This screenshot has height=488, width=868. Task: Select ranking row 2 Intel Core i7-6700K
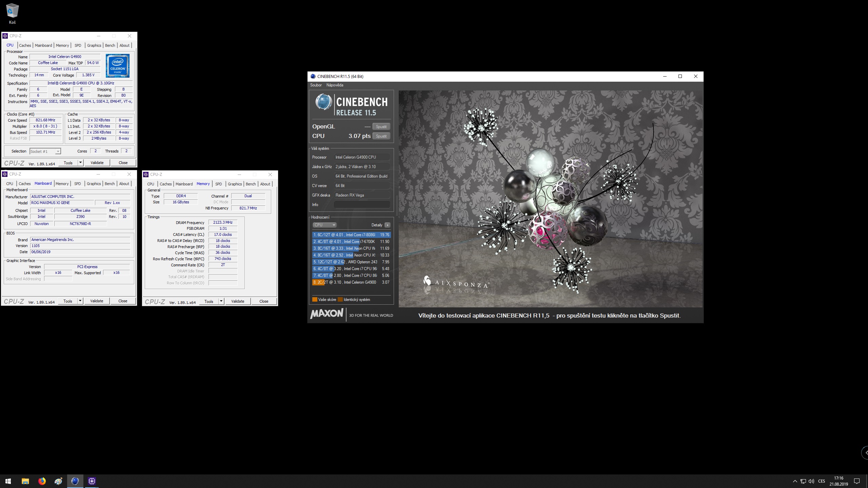coord(351,242)
